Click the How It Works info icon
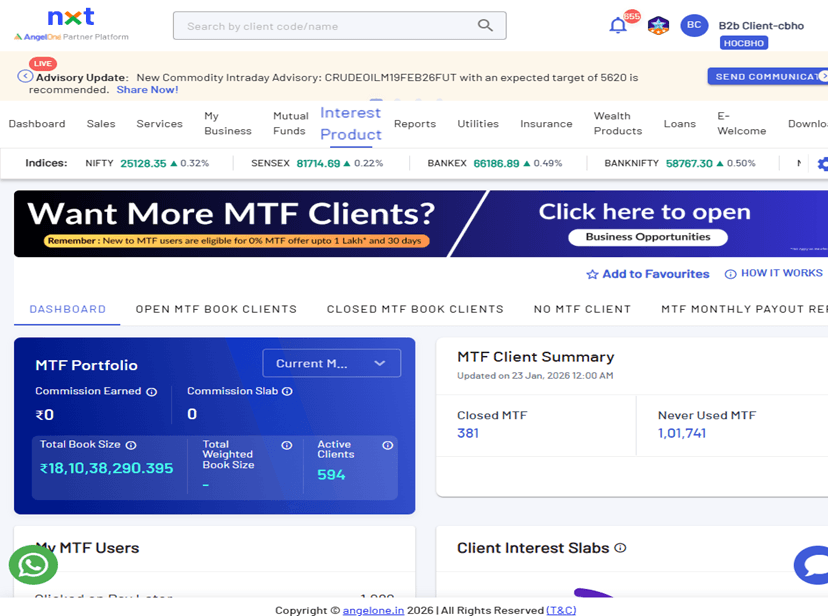 tap(730, 274)
